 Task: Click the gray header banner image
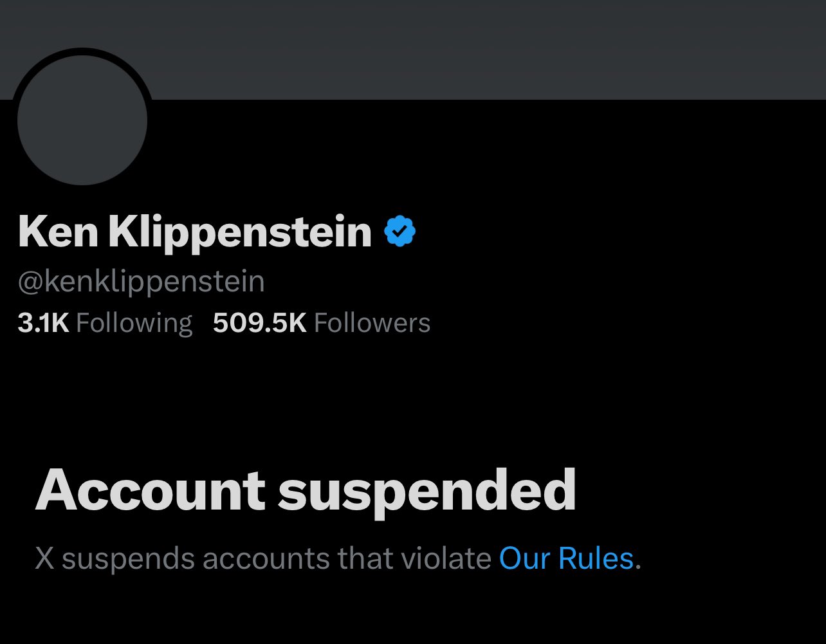(413, 50)
